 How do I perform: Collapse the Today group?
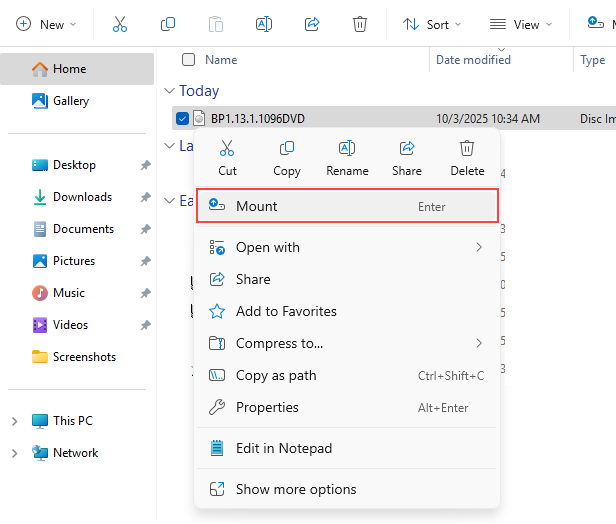(169, 91)
